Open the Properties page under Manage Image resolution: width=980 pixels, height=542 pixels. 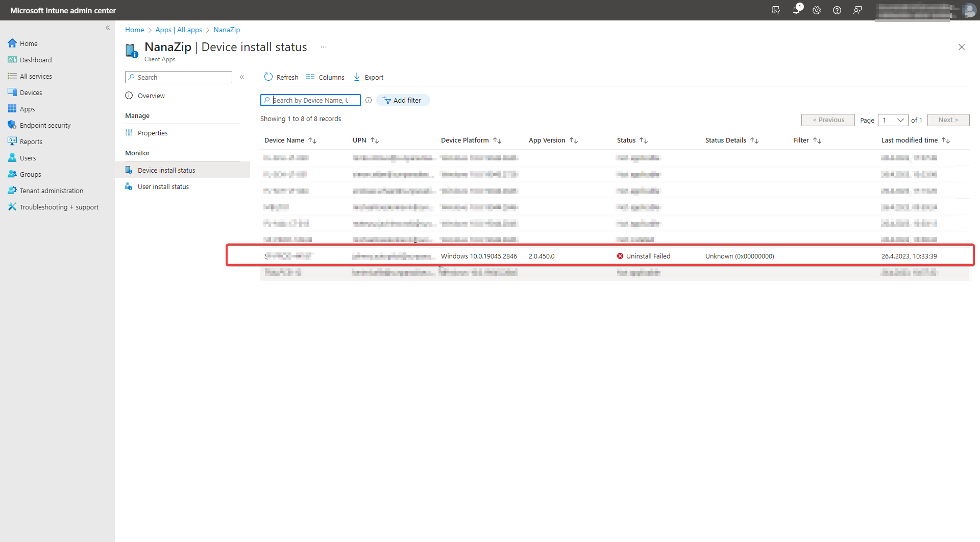pyautogui.click(x=152, y=132)
